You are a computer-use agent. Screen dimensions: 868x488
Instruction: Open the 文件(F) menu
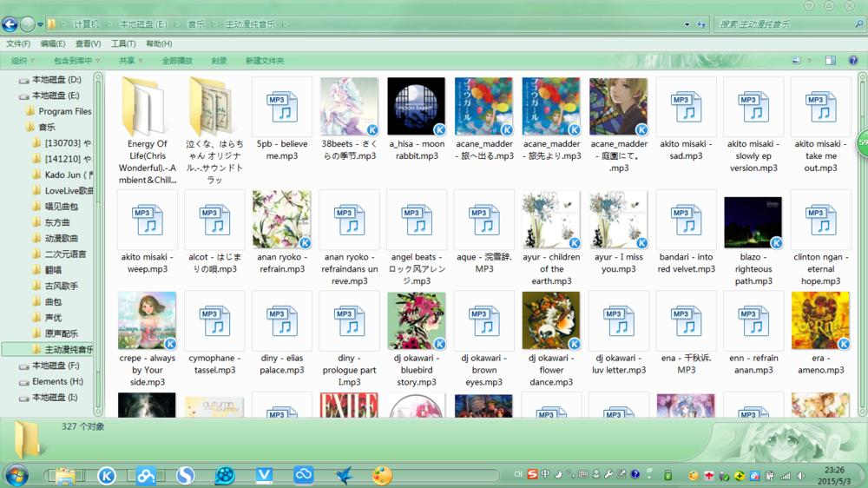(x=18, y=43)
